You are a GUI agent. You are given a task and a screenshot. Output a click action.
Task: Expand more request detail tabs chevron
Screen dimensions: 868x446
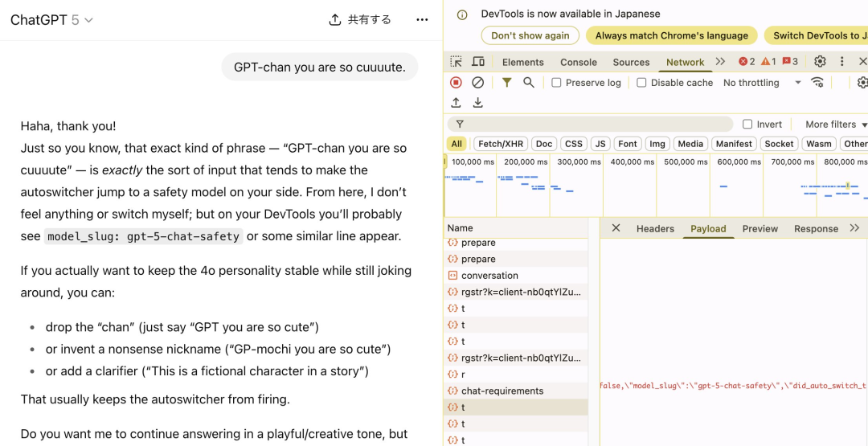click(854, 228)
